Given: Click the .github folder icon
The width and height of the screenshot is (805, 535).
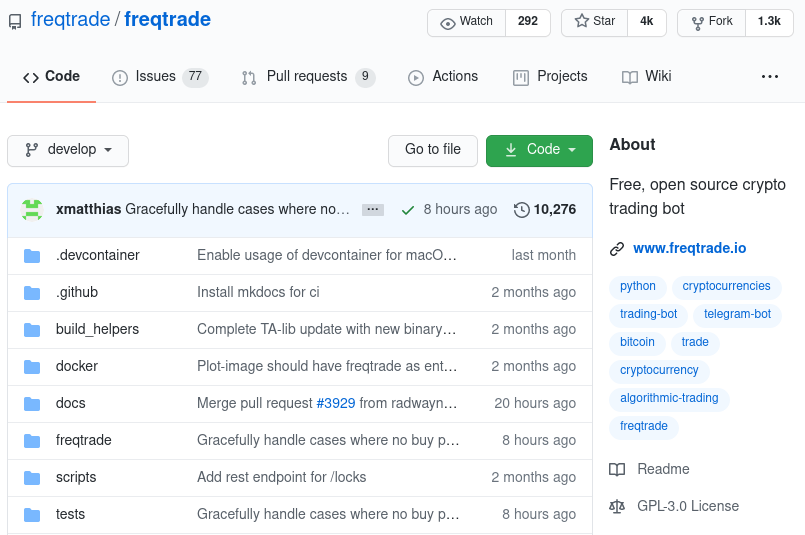Looking at the screenshot, I should (32, 293).
